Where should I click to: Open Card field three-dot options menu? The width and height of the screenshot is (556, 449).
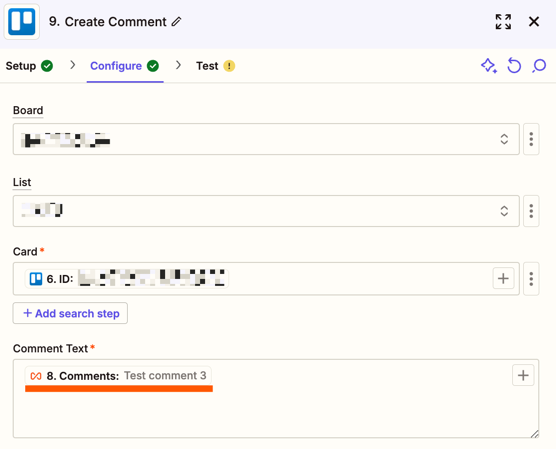pos(531,279)
